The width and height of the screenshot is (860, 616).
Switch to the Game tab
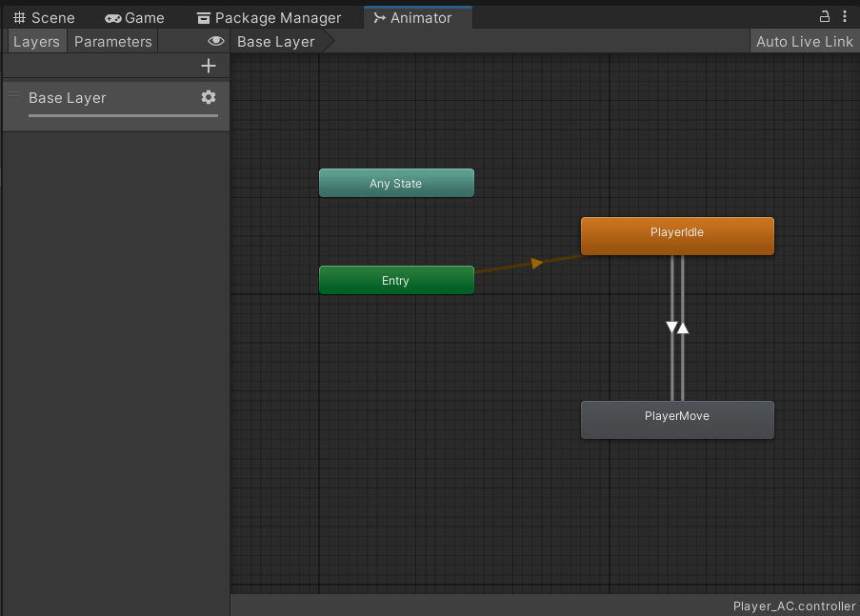tap(134, 17)
